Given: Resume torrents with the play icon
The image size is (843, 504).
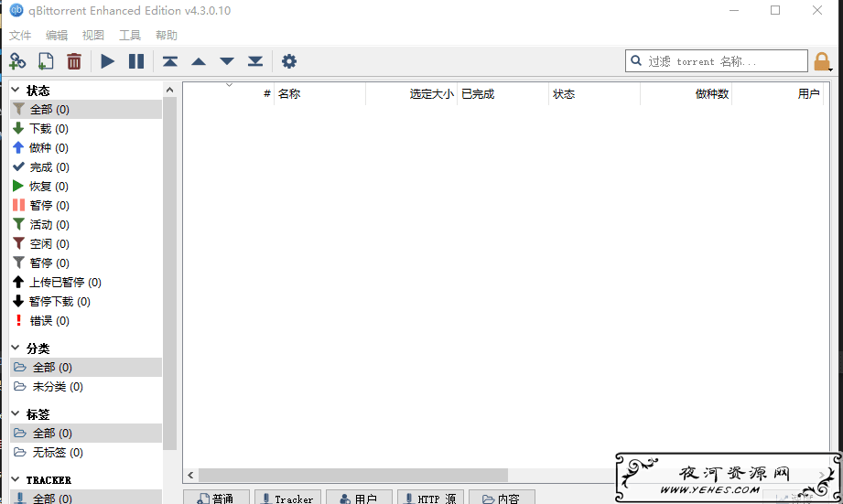Looking at the screenshot, I should pyautogui.click(x=107, y=61).
